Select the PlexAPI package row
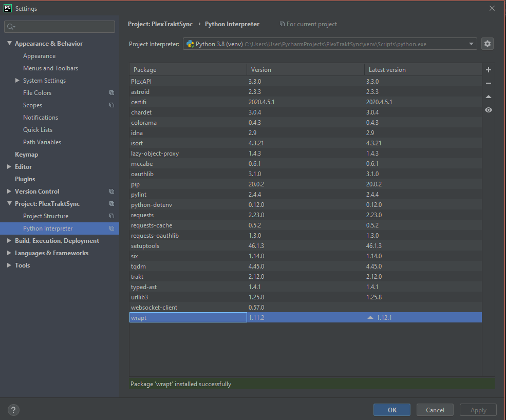 (306, 82)
